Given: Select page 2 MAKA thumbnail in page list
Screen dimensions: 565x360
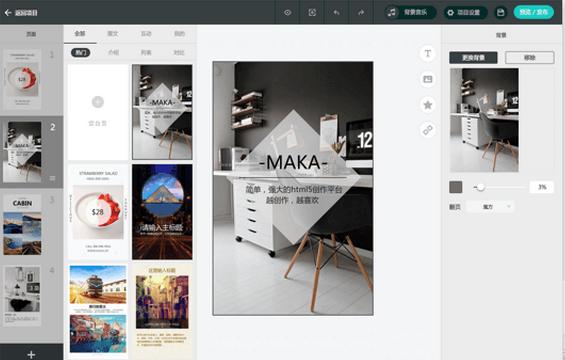Looking at the screenshot, I should click(22, 152).
